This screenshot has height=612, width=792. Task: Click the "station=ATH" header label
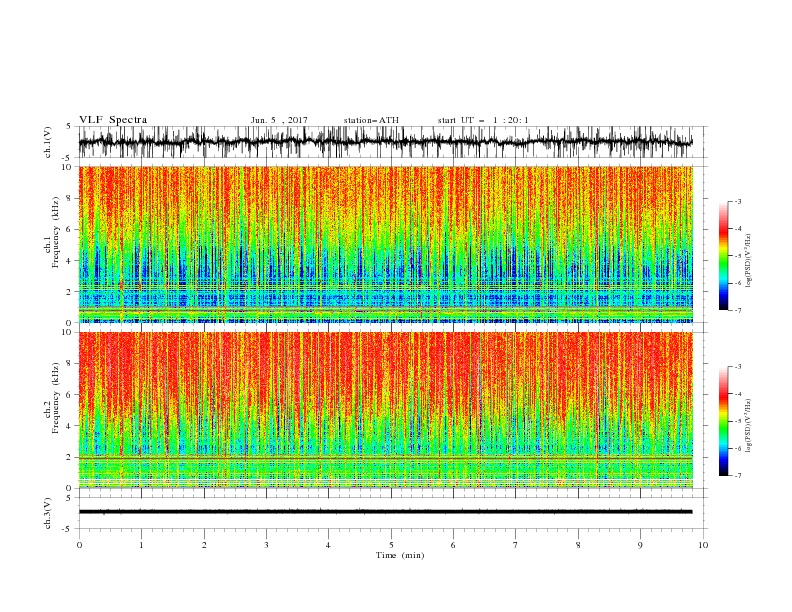point(371,120)
